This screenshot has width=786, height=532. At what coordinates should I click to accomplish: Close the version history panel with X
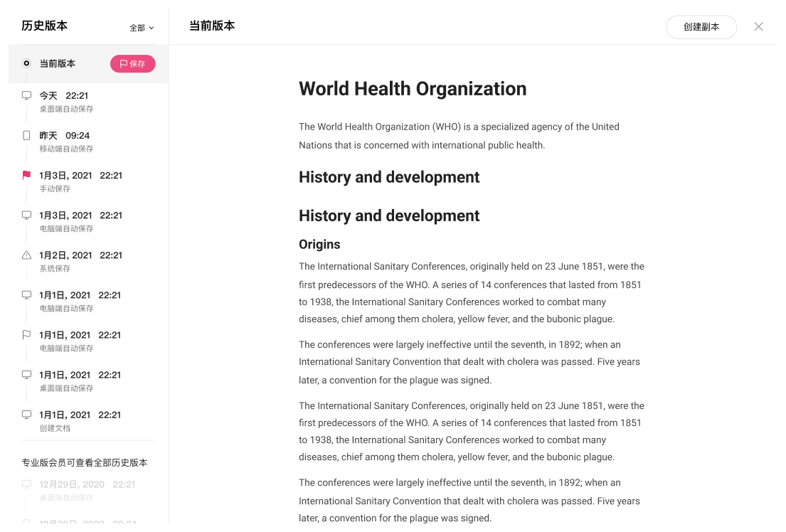pyautogui.click(x=758, y=26)
